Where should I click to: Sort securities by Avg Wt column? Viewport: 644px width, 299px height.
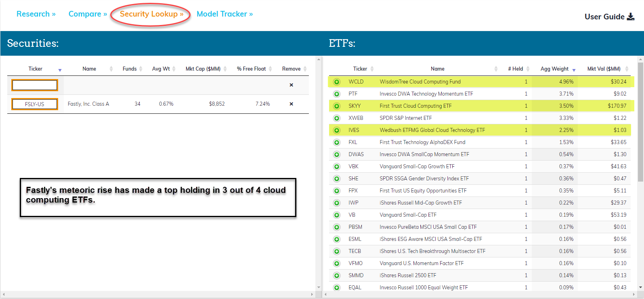pyautogui.click(x=161, y=69)
